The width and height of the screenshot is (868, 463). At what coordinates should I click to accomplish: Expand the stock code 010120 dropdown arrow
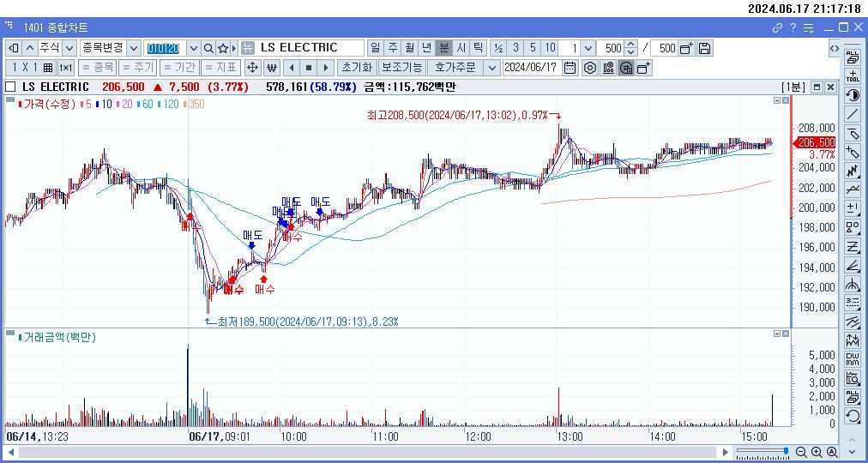click(193, 48)
